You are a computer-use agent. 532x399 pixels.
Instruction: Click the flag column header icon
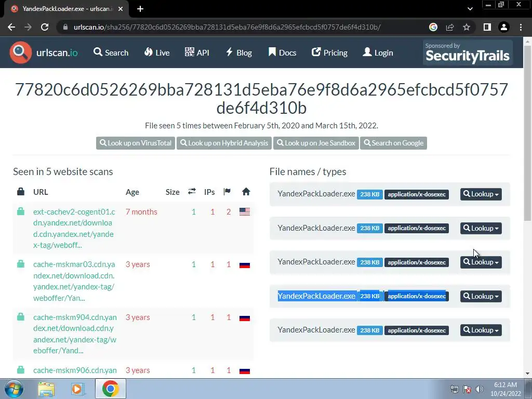coord(227,192)
